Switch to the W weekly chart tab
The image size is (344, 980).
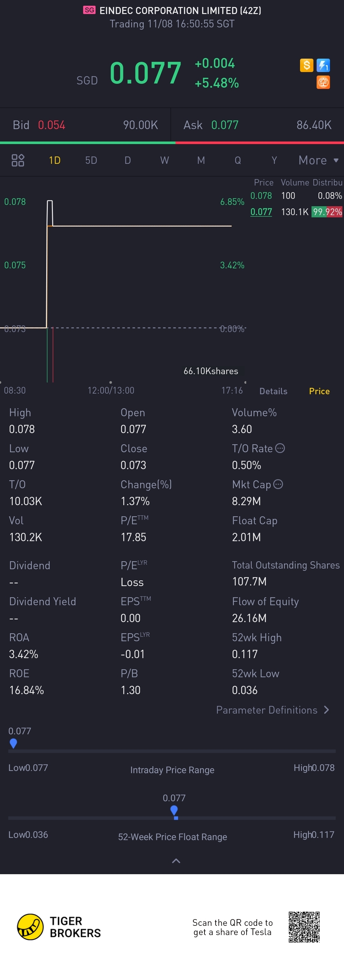coord(165,160)
